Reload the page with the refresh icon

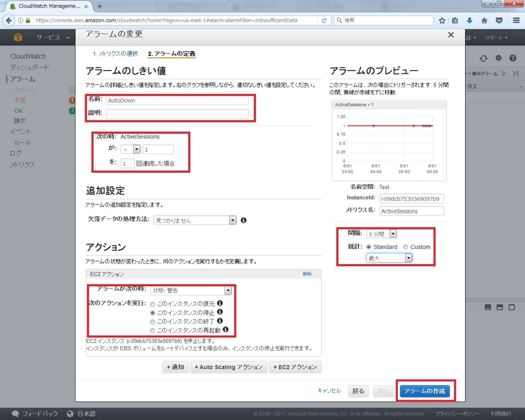click(x=324, y=21)
